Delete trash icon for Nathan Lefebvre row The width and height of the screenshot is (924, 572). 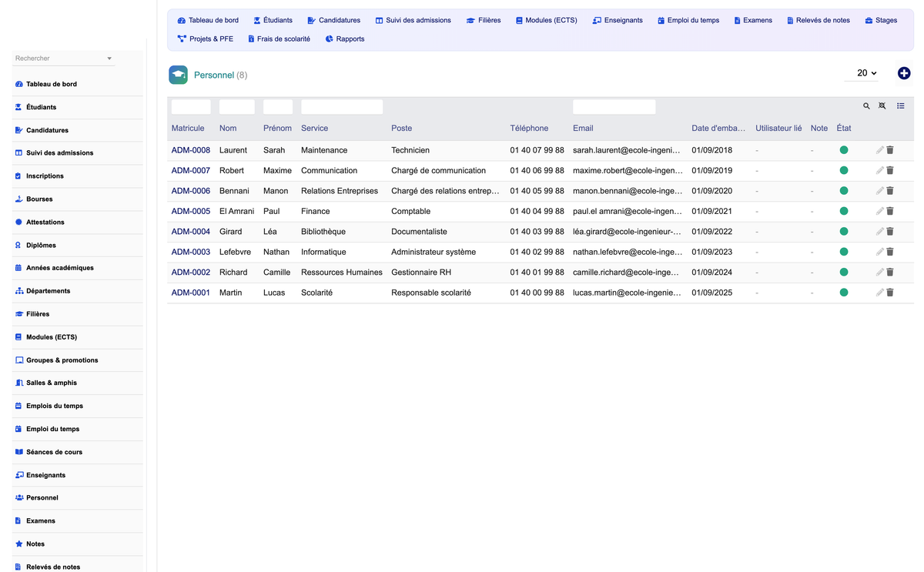(x=890, y=252)
